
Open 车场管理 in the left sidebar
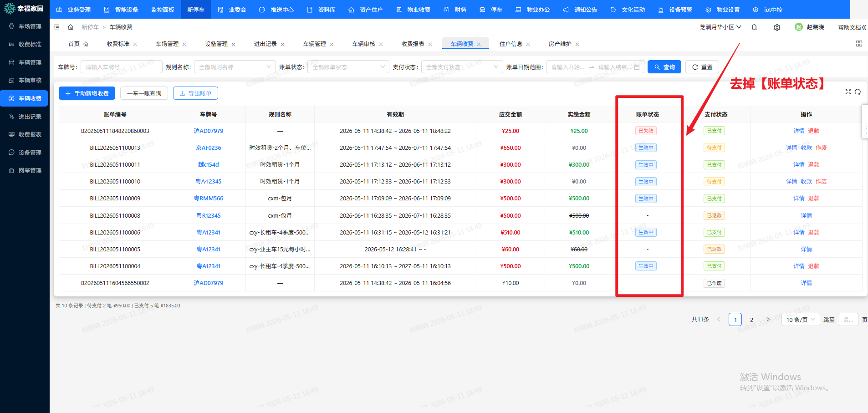(25, 27)
